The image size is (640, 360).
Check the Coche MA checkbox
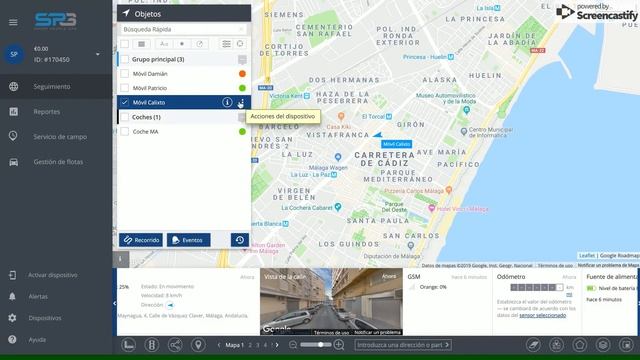[125, 131]
